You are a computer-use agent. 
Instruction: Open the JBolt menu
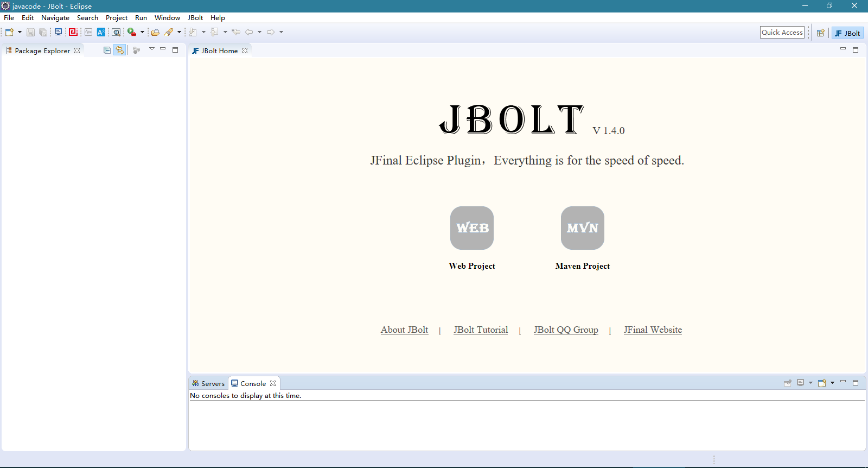point(195,17)
